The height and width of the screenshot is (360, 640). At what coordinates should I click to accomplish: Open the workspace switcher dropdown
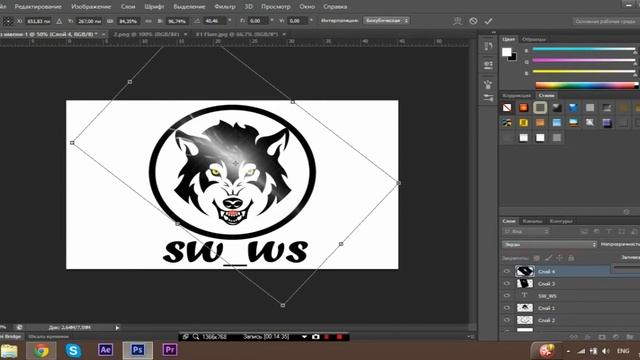coord(606,21)
